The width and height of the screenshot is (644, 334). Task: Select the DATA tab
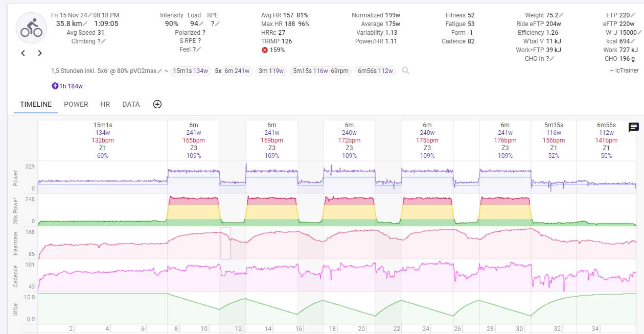click(131, 104)
